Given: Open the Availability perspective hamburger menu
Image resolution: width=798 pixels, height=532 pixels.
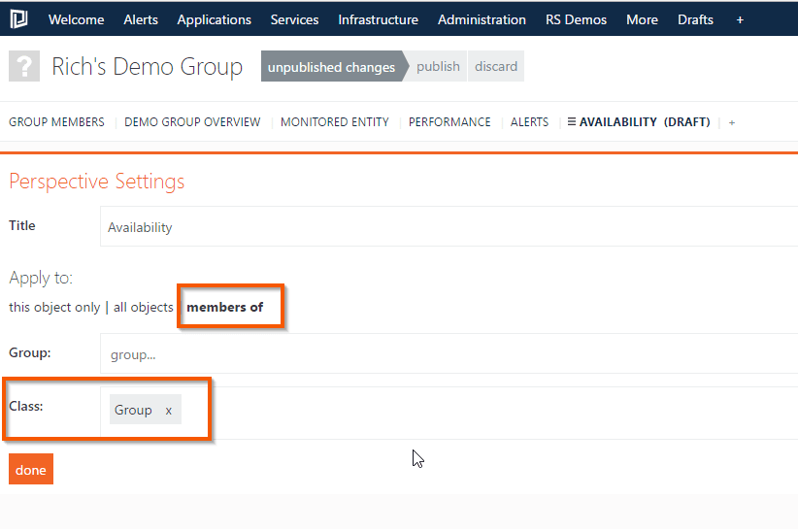Looking at the screenshot, I should (x=572, y=122).
